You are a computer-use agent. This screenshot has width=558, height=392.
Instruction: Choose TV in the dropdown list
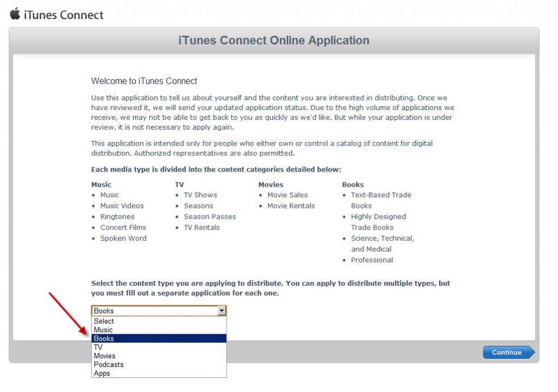point(159,347)
